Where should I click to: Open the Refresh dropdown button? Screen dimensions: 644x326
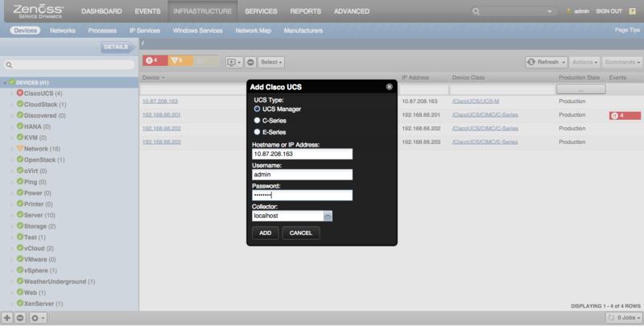[547, 62]
